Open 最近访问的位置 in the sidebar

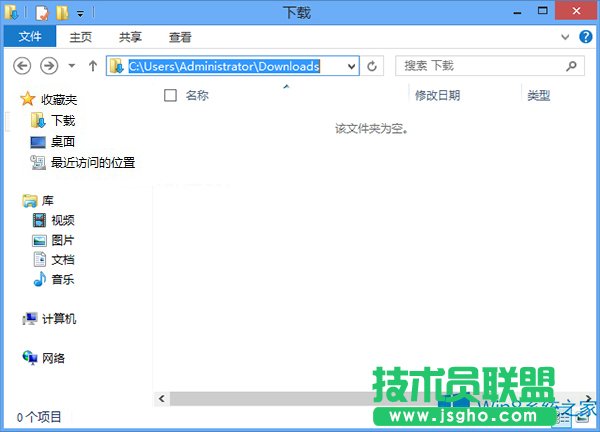coord(93,163)
